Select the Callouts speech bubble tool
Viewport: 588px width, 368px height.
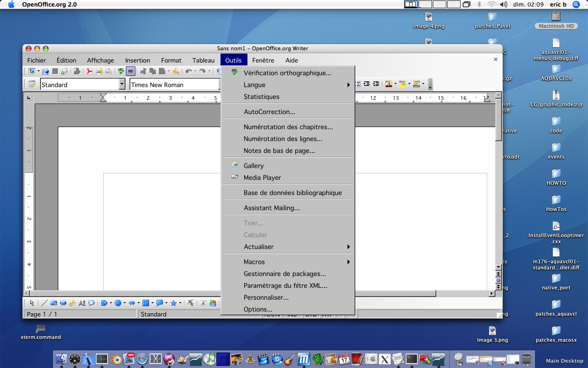point(91,303)
